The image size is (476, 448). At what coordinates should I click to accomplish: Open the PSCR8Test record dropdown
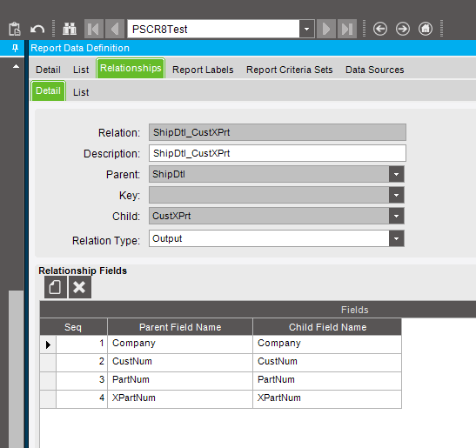(x=306, y=29)
